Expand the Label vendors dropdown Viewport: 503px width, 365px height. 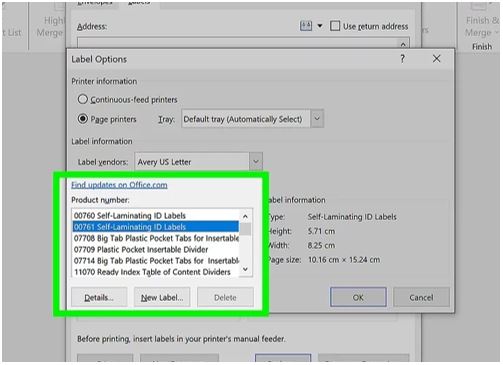pos(256,162)
